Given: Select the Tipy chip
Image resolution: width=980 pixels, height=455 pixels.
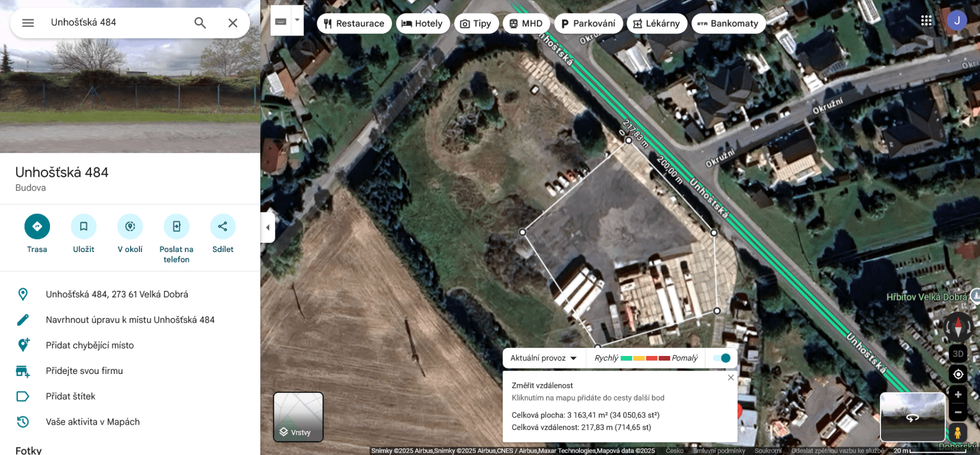Looking at the screenshot, I should tap(476, 23).
